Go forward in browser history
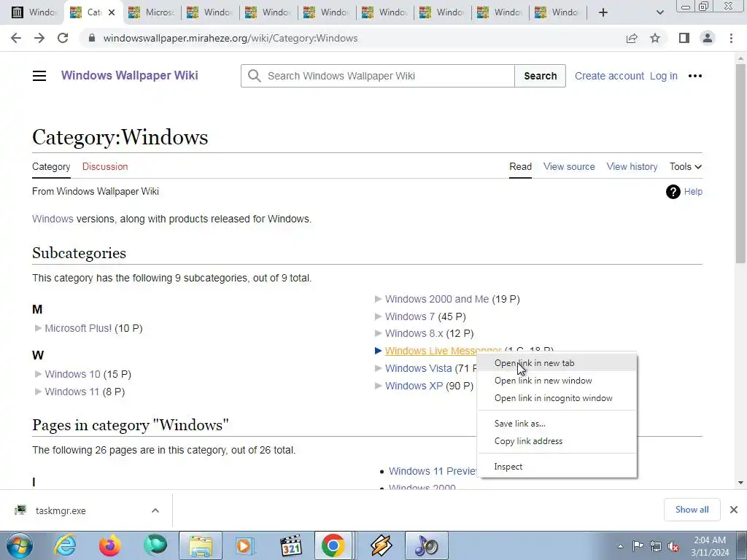 pyautogui.click(x=39, y=38)
